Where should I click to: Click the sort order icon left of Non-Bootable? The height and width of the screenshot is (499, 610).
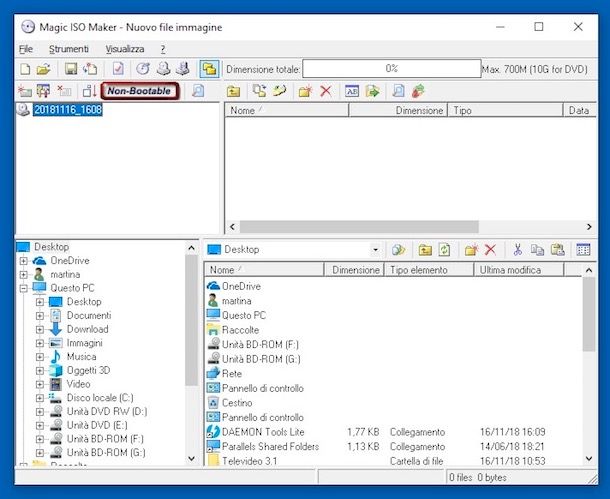pos(89,91)
